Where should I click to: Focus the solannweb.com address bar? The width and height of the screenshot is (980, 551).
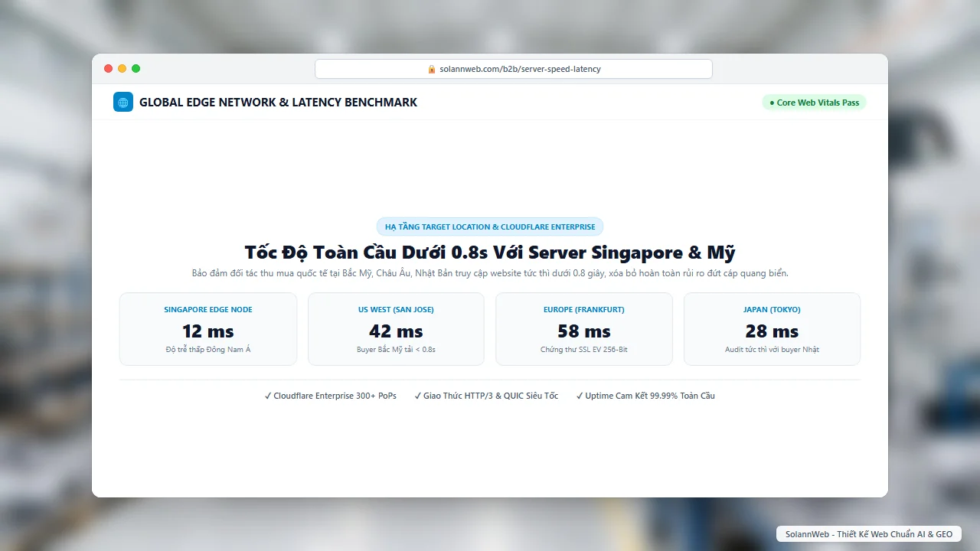click(514, 69)
